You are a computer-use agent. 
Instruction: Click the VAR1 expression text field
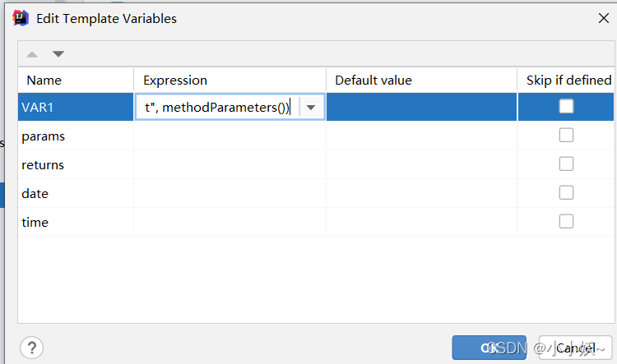216,108
